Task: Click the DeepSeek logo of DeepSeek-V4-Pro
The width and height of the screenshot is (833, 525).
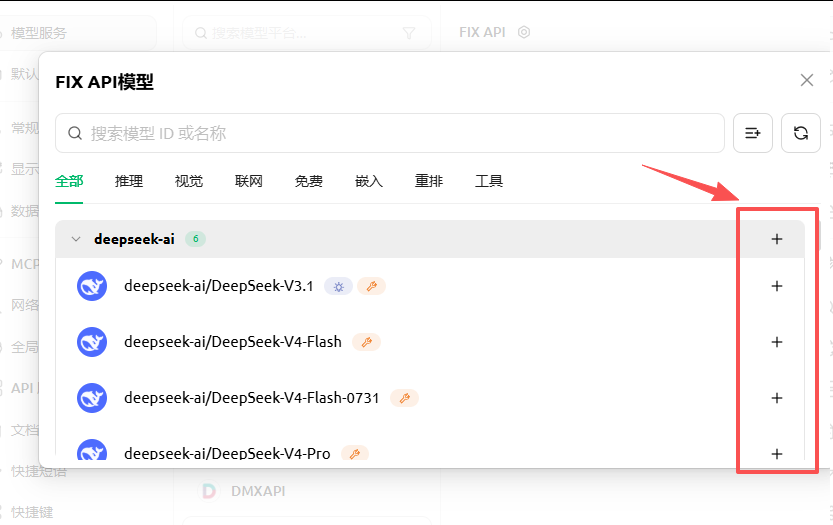Action: pyautogui.click(x=92, y=450)
